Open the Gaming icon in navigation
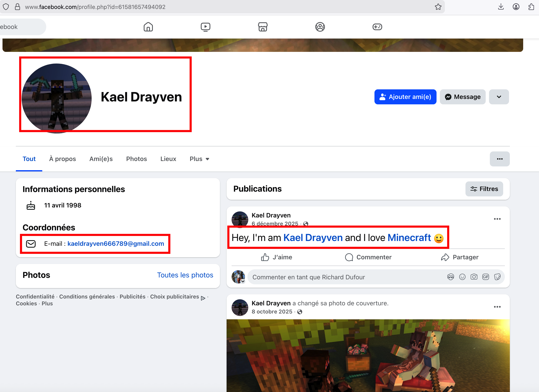Image resolution: width=539 pixels, height=392 pixels. point(377,27)
